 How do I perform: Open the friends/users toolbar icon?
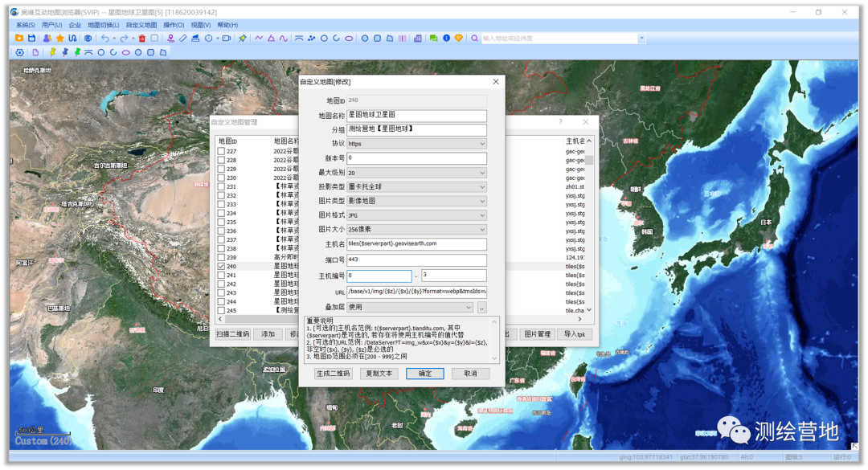pos(47,39)
